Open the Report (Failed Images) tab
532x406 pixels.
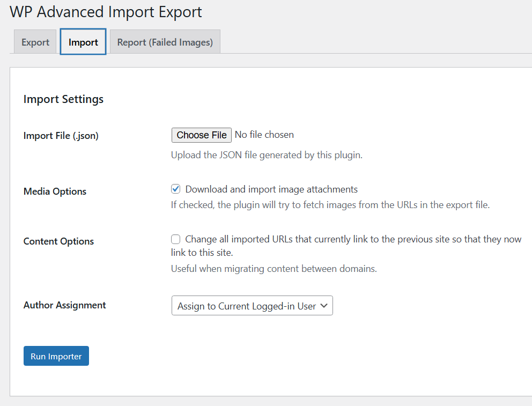pos(165,42)
